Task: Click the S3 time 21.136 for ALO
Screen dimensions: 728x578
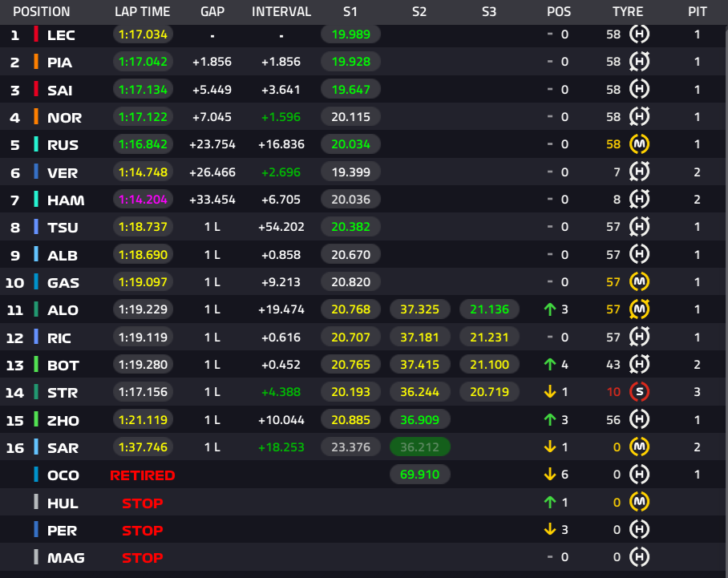Action: pyautogui.click(x=489, y=309)
